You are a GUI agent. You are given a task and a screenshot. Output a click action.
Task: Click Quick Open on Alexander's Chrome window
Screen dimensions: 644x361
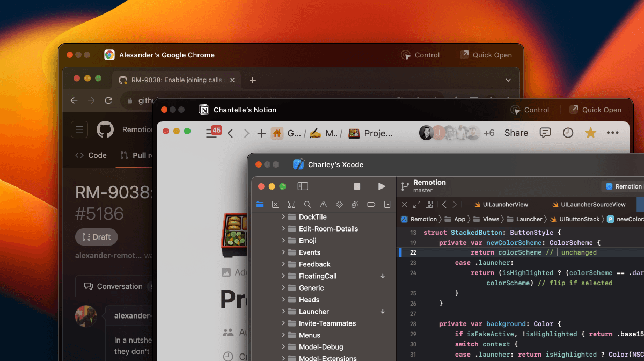tap(486, 55)
